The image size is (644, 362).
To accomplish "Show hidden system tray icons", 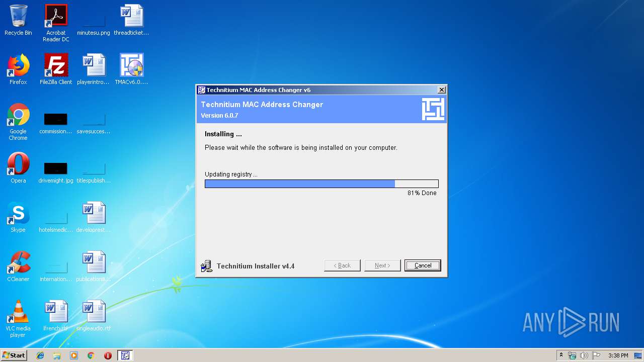I will 561,355.
